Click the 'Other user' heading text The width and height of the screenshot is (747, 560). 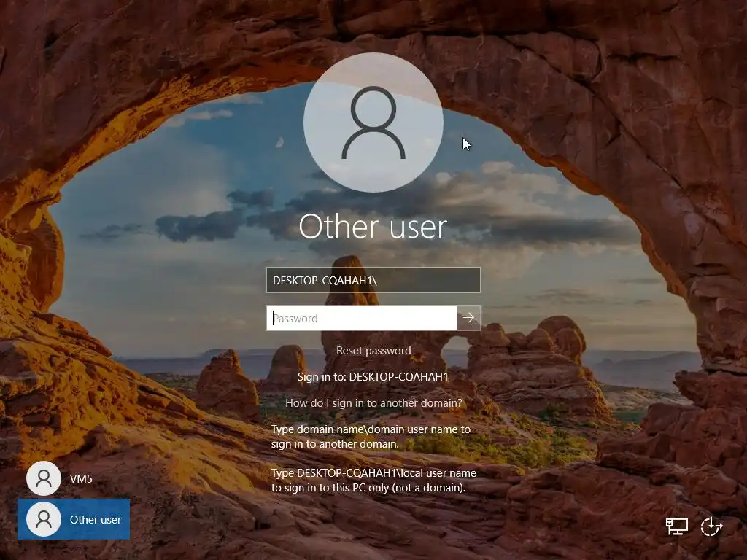(x=373, y=226)
